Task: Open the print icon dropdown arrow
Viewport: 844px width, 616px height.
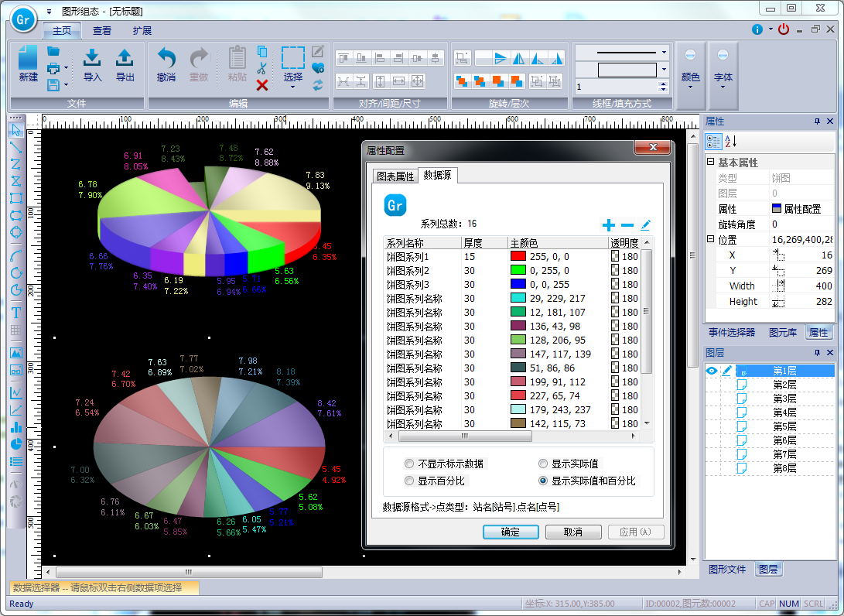Action: pos(67,68)
